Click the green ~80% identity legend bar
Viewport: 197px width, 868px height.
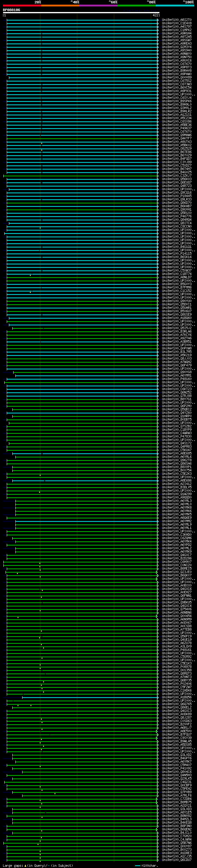(x=137, y=6)
